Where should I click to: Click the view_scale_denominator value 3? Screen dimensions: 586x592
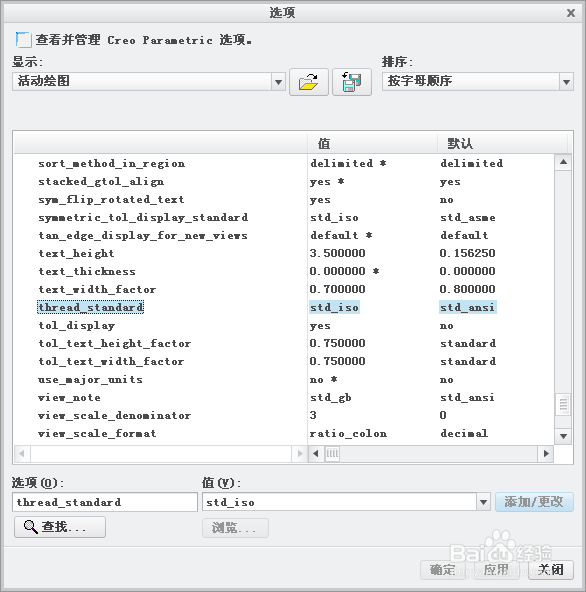pos(313,415)
